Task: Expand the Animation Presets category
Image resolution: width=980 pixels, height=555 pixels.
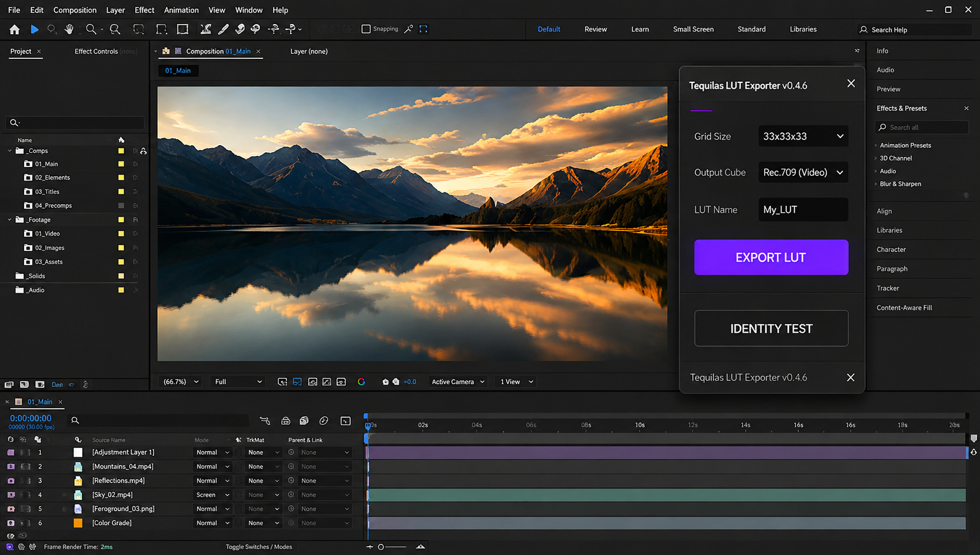Action: [x=876, y=145]
